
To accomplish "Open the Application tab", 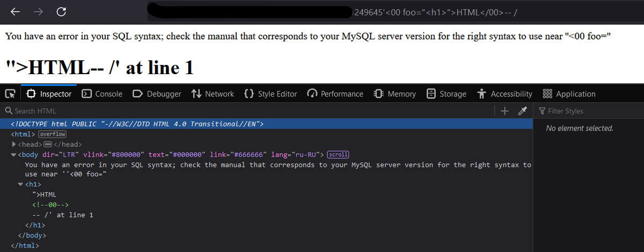I will (569, 94).
